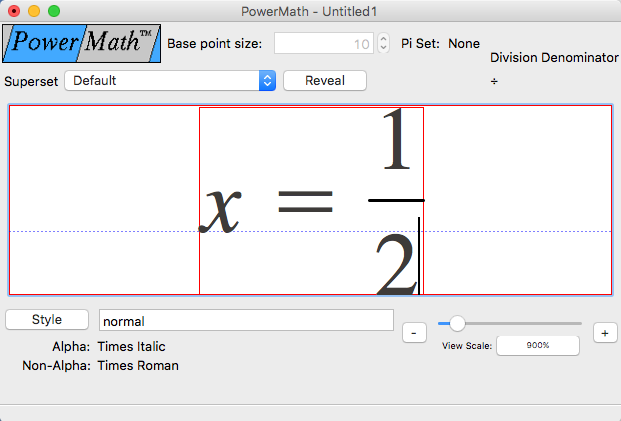The image size is (621, 421).
Task: Increase base point size with up arrow
Action: (x=383, y=38)
